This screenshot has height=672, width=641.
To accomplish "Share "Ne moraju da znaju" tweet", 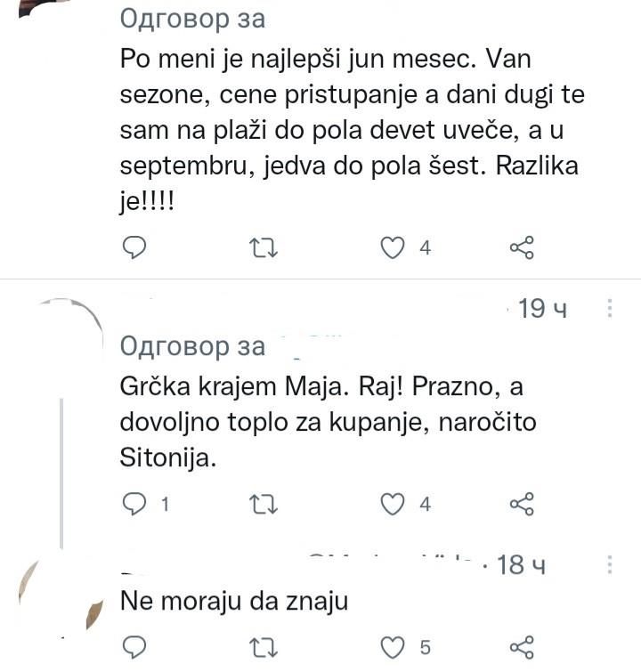I will tap(521, 646).
